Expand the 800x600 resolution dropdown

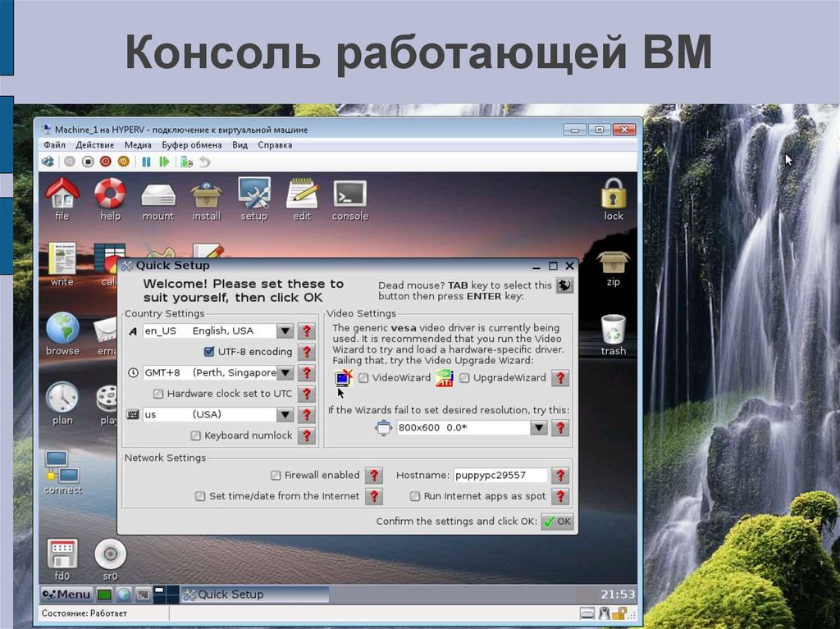click(538, 427)
